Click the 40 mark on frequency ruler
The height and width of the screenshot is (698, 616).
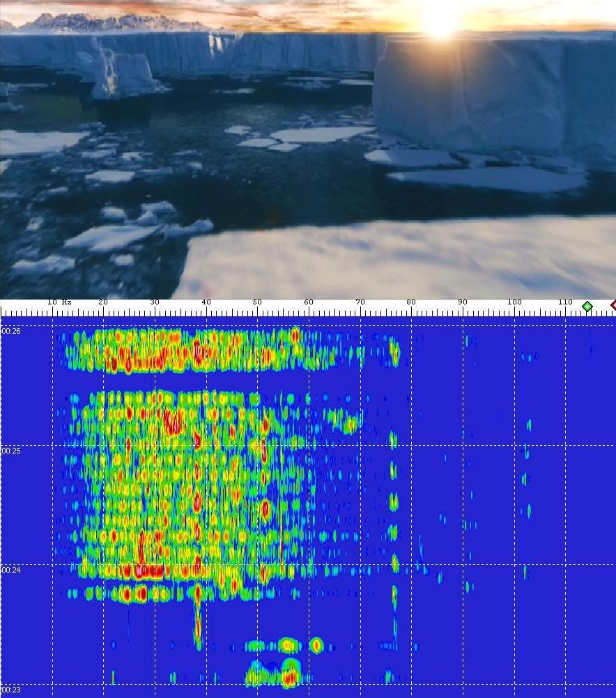206,302
